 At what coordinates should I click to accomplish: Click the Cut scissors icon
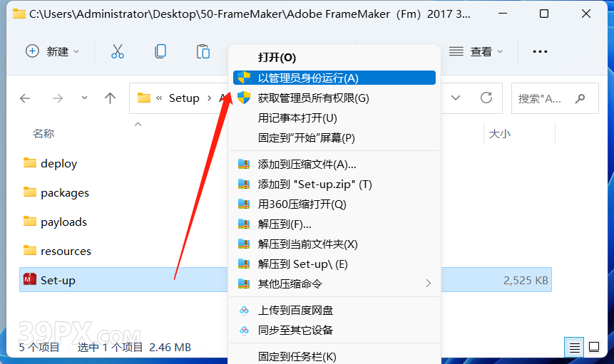pyautogui.click(x=118, y=51)
